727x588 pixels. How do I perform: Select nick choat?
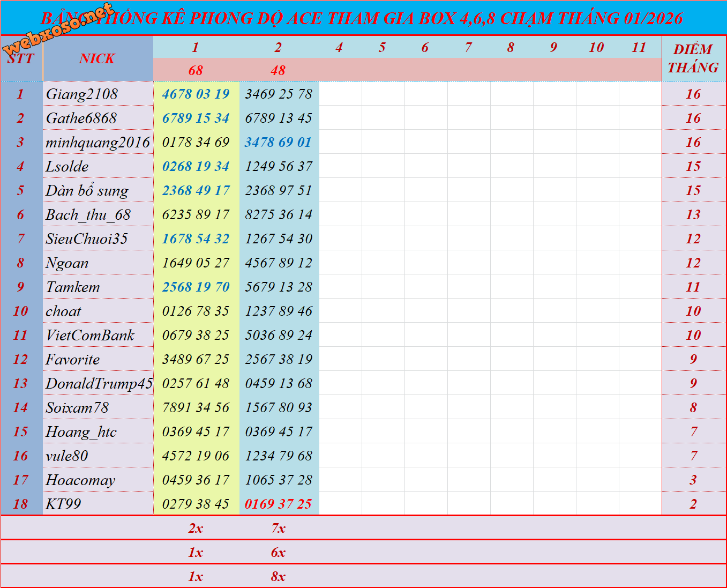63,311
